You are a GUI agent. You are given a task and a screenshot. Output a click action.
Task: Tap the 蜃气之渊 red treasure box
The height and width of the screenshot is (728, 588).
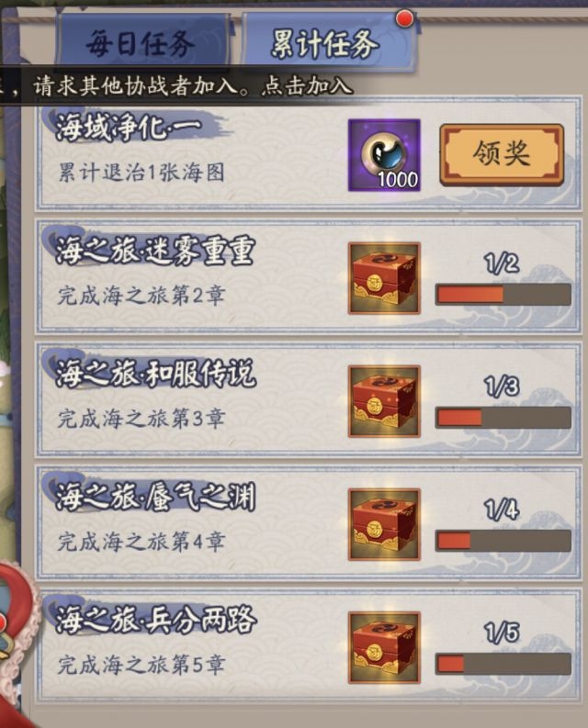click(x=384, y=524)
